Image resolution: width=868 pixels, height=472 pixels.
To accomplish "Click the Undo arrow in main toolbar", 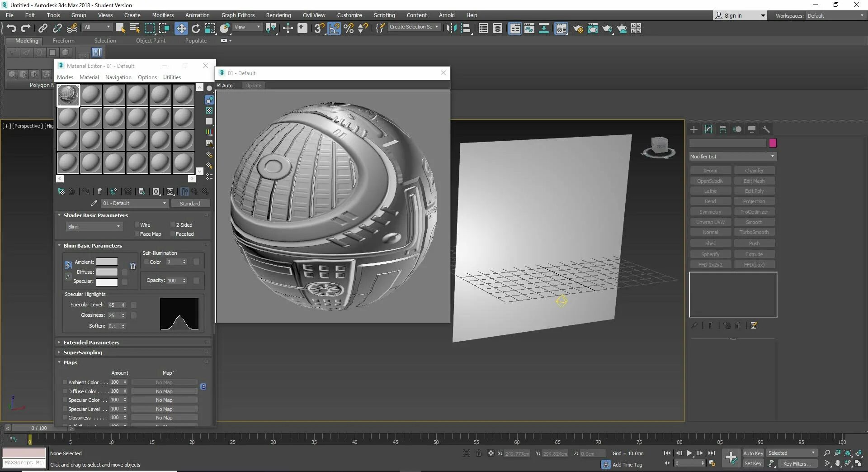I will (x=11, y=29).
